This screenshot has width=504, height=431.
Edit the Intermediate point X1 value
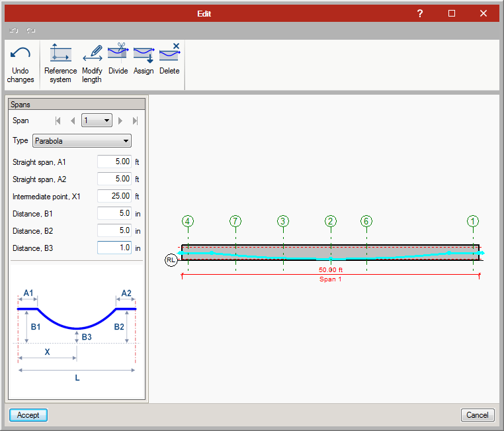[115, 196]
